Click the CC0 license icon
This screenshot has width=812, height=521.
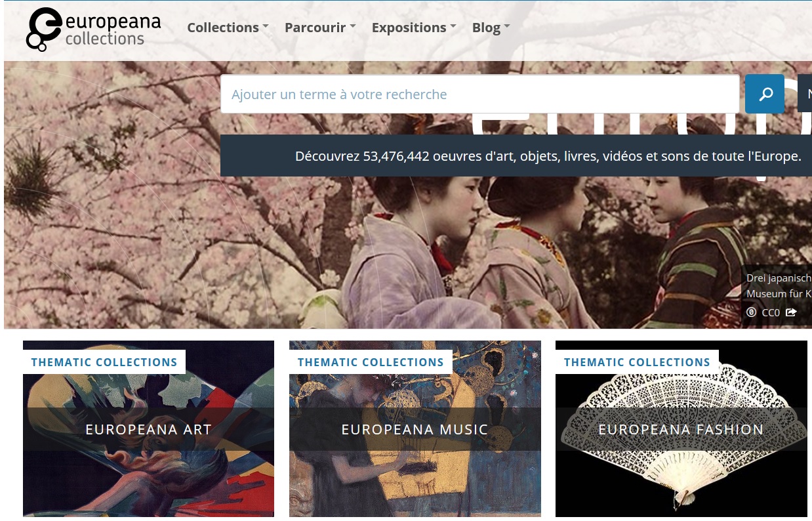click(x=752, y=312)
